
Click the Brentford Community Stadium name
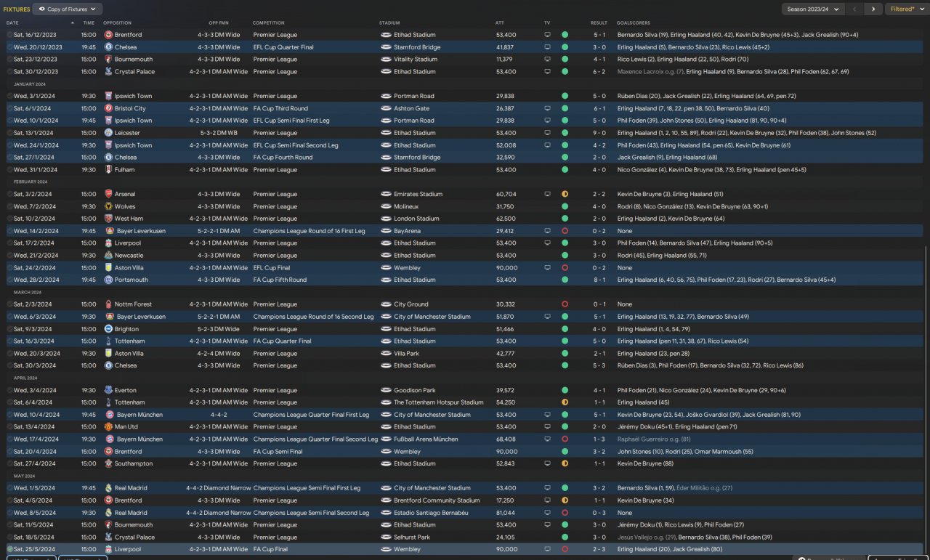(437, 500)
